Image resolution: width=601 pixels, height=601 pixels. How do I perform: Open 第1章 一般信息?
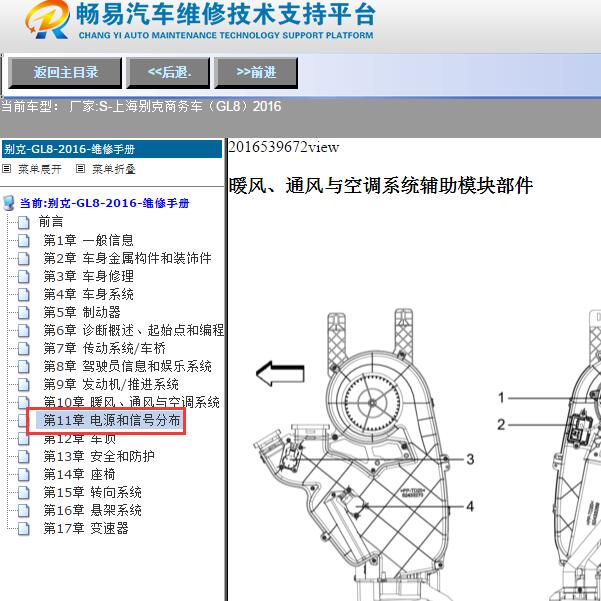88,240
